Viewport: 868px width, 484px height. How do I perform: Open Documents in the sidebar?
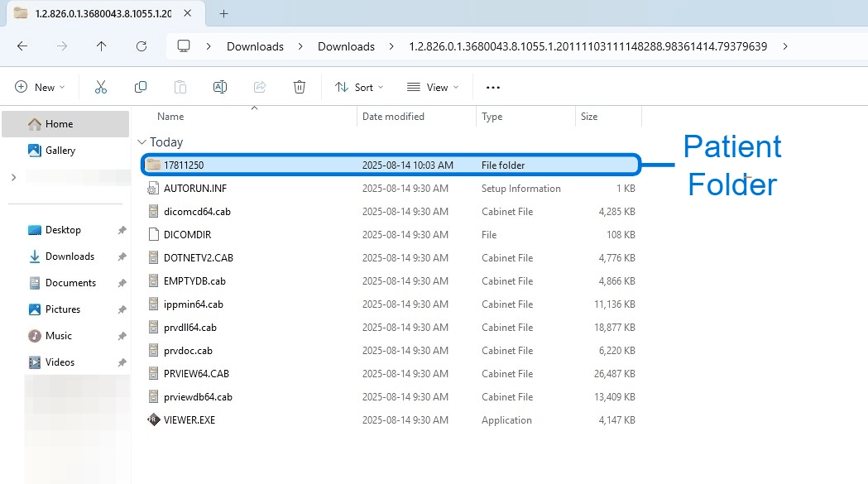point(71,283)
